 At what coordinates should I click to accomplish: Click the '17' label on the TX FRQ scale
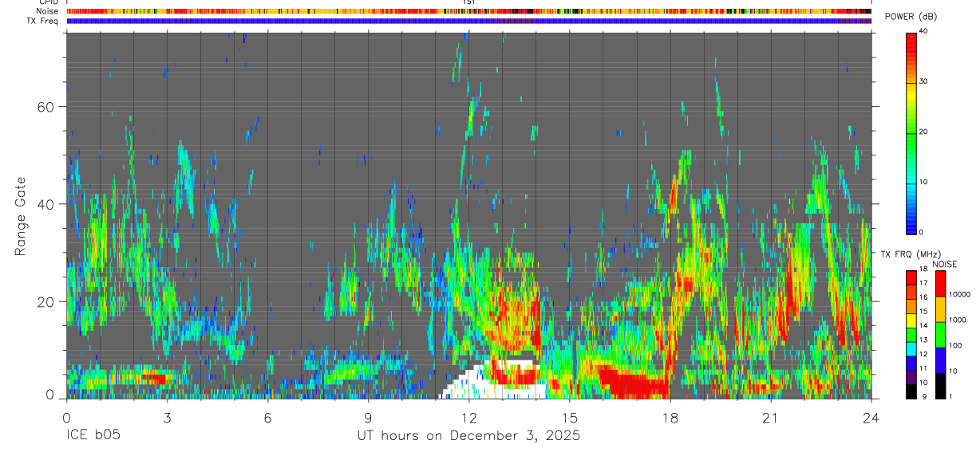click(924, 283)
